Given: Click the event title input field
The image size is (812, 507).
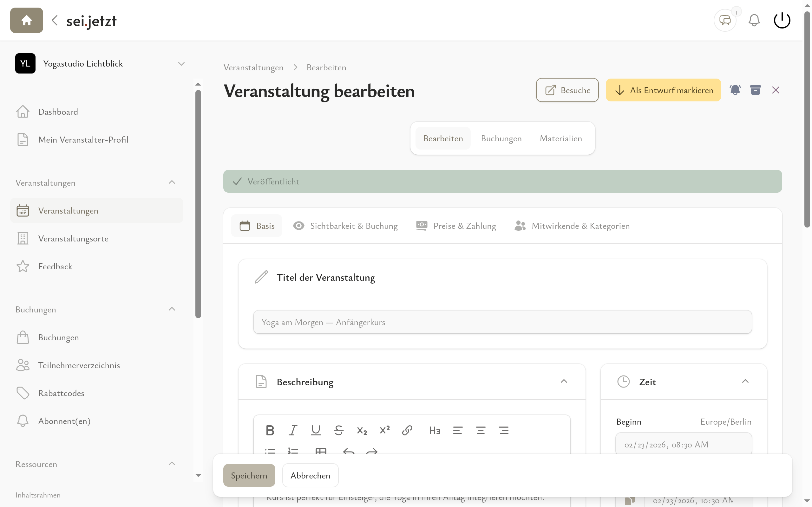Looking at the screenshot, I should point(502,322).
